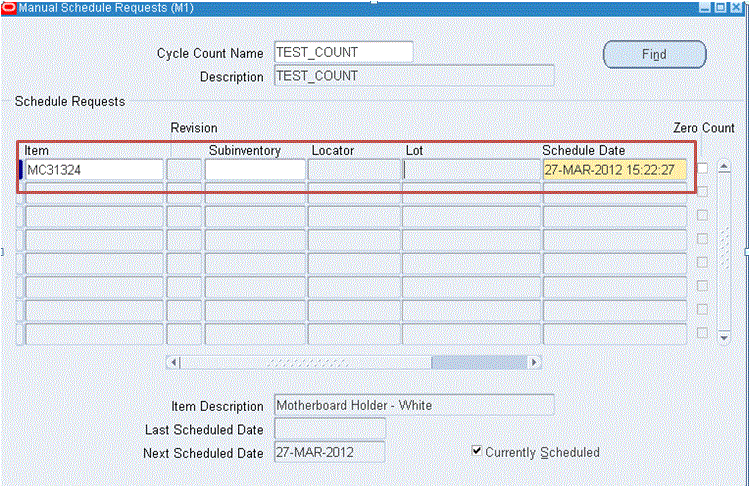750x487 pixels.
Task: Click the horizontal scrollbar right arrow
Action: pyautogui.click(x=534, y=362)
